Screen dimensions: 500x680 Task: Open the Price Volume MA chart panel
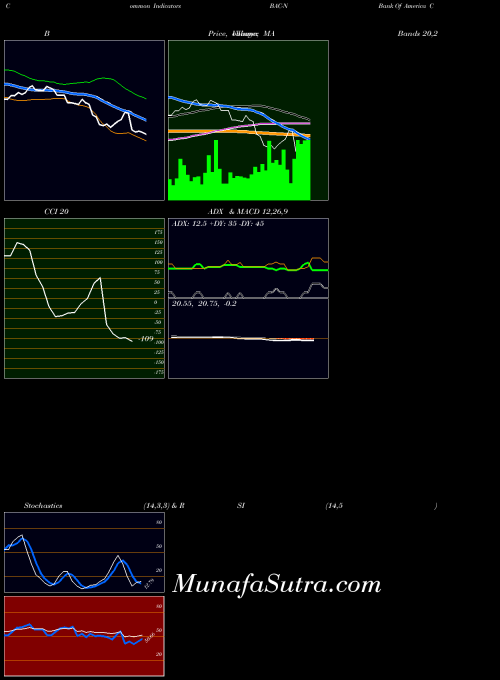click(x=248, y=121)
